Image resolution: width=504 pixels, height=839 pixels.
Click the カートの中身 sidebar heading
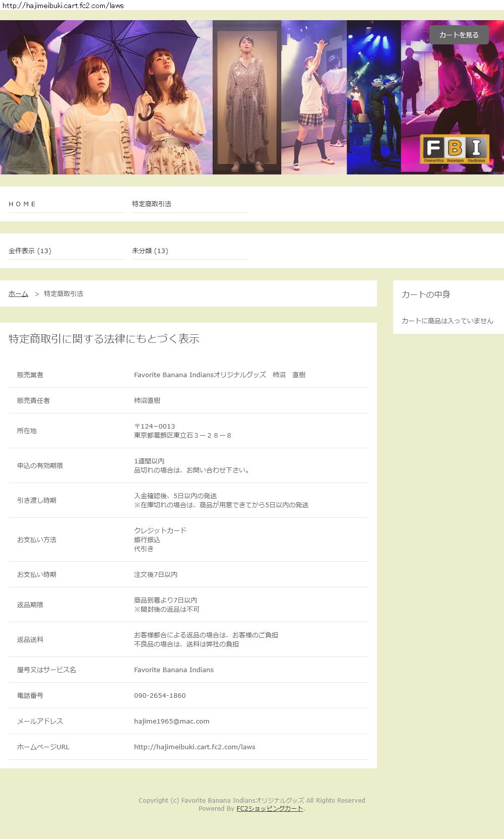coord(426,294)
